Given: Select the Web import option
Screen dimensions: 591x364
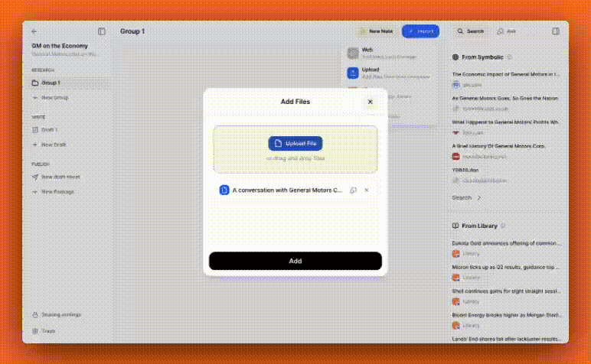Looking at the screenshot, I should [388, 53].
